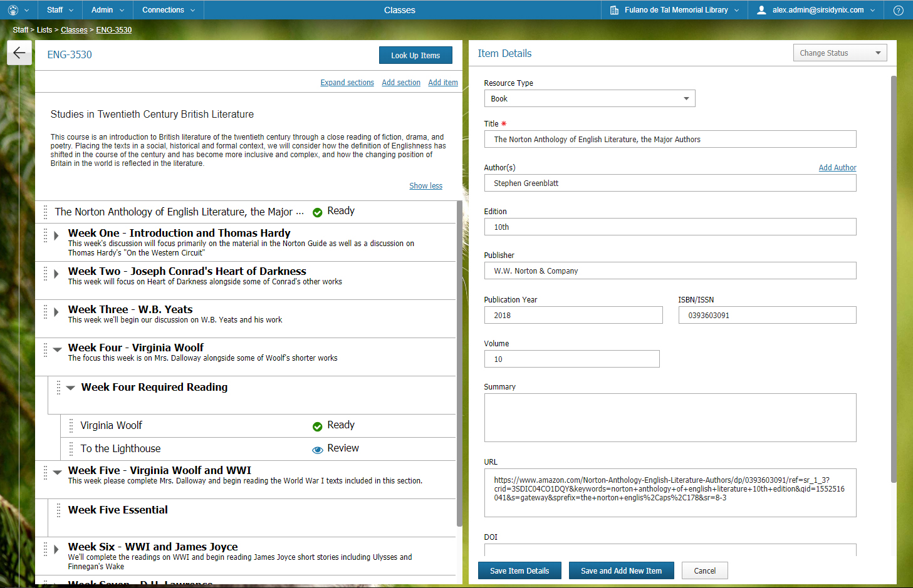Click the green Ready checkmark beside Virginia Woolf
Screen dimensions: 913x588
pos(318,426)
